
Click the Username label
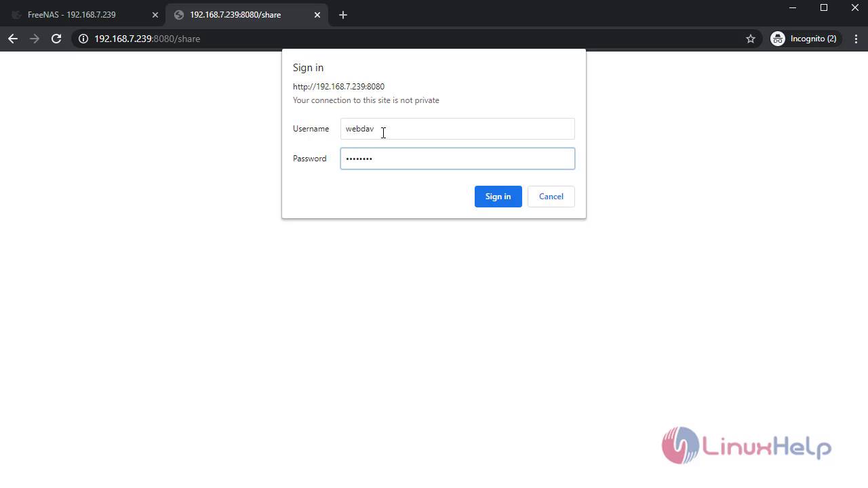(x=311, y=129)
